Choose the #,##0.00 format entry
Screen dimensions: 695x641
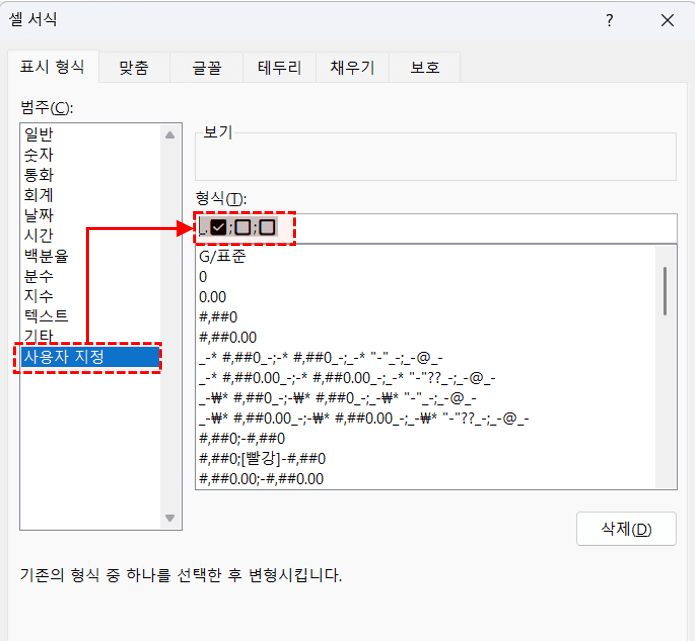228,337
